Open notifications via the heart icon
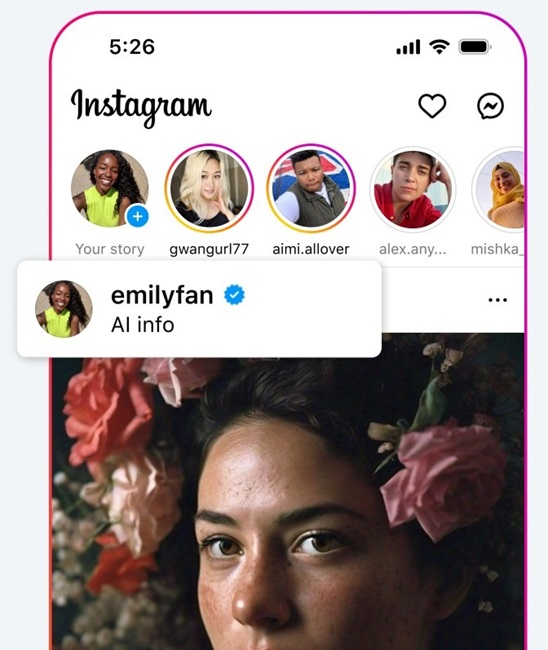The height and width of the screenshot is (650, 548). coord(432,106)
